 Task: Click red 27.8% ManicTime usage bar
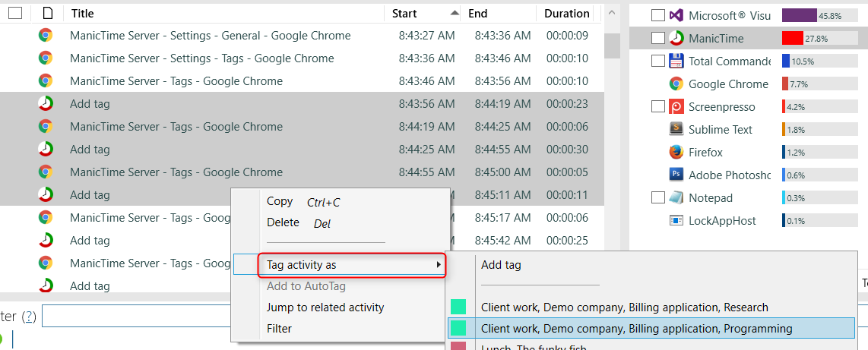793,38
